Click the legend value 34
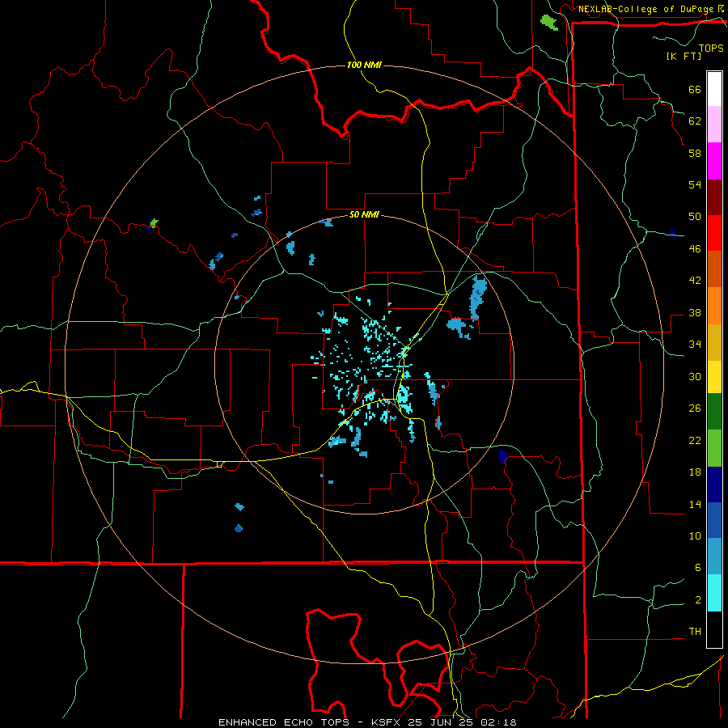This screenshot has width=728, height=728. (x=695, y=345)
